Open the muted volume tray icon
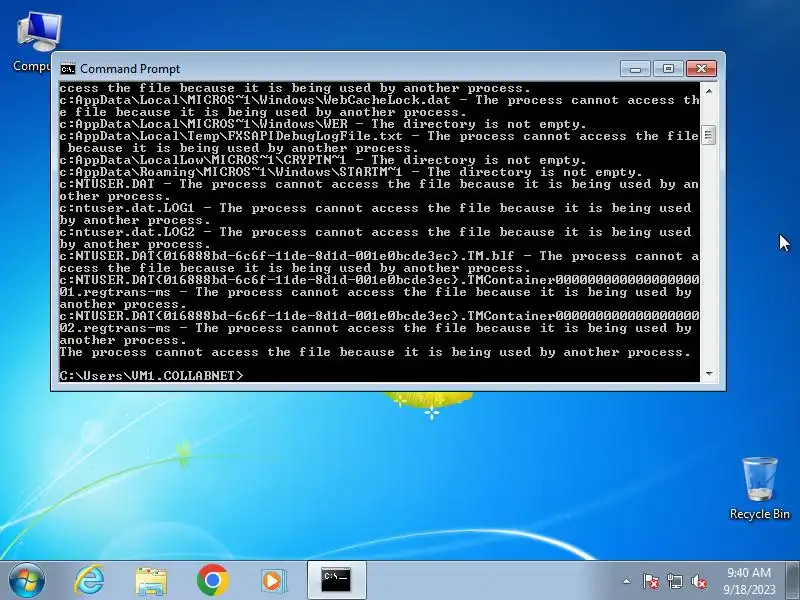This screenshot has height=600, width=800. point(699,581)
